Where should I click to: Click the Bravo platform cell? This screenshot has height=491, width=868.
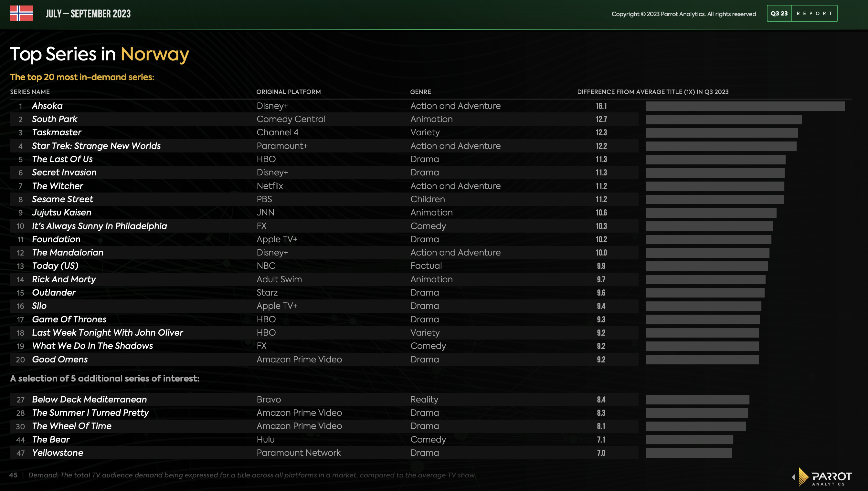point(269,400)
